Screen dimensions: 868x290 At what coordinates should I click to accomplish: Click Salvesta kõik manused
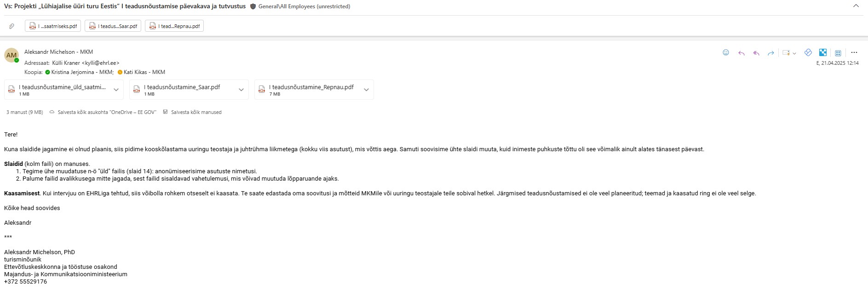pyautogui.click(x=192, y=112)
